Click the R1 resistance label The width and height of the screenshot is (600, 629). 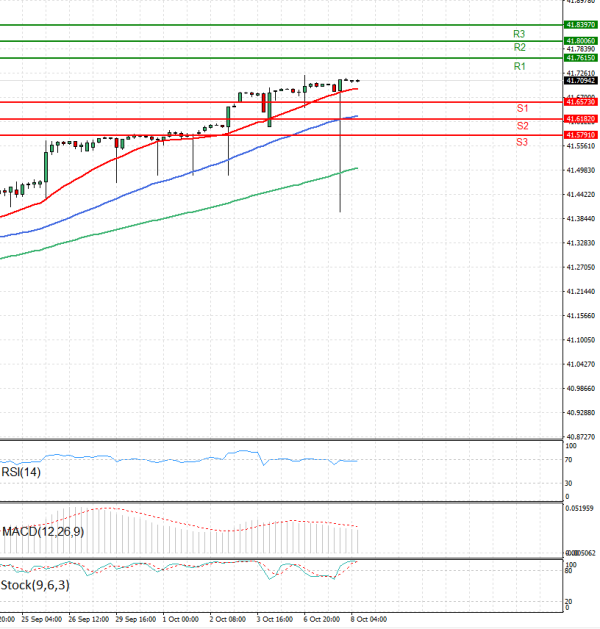coord(519,66)
